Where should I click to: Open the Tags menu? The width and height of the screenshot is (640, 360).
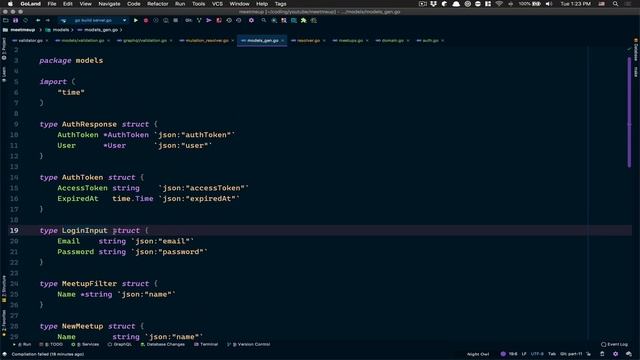click(x=280, y=4)
